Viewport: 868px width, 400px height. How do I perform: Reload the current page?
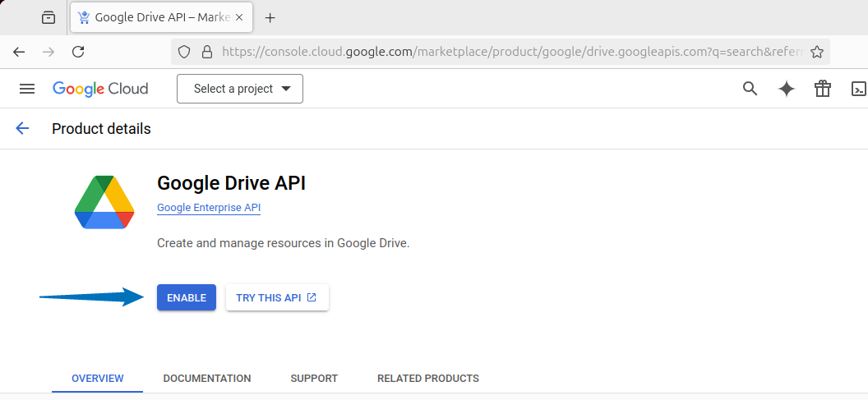[79, 52]
